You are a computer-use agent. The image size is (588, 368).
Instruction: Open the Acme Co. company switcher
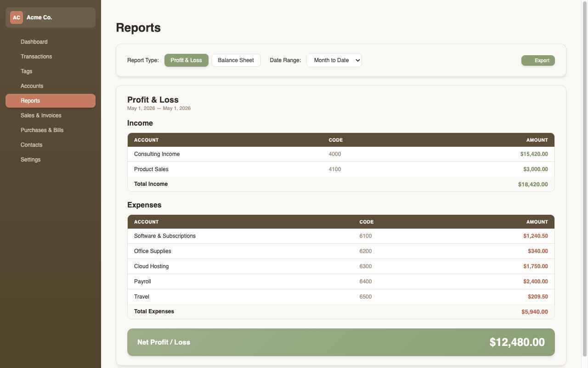[51, 17]
